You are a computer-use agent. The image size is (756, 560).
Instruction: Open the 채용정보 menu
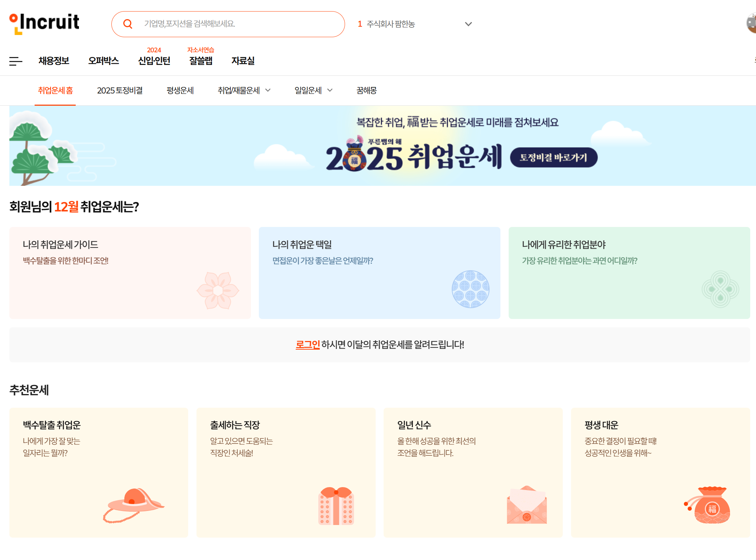[53, 61]
